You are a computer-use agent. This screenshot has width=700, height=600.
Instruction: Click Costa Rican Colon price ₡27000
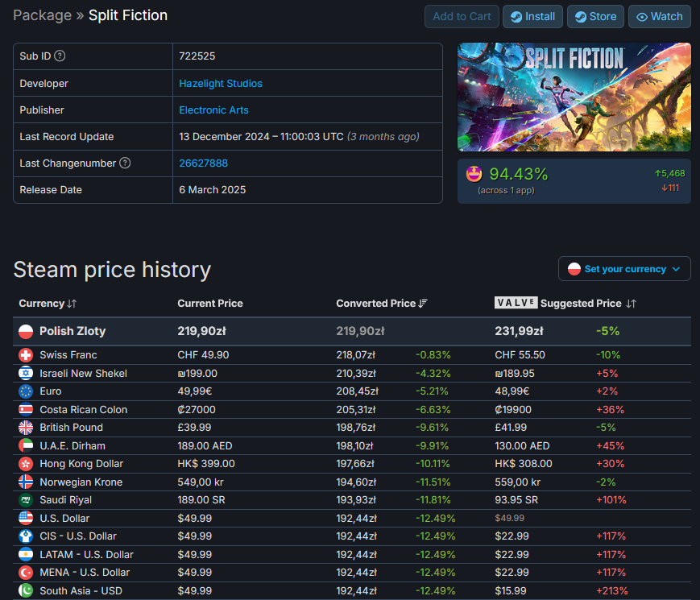point(197,409)
